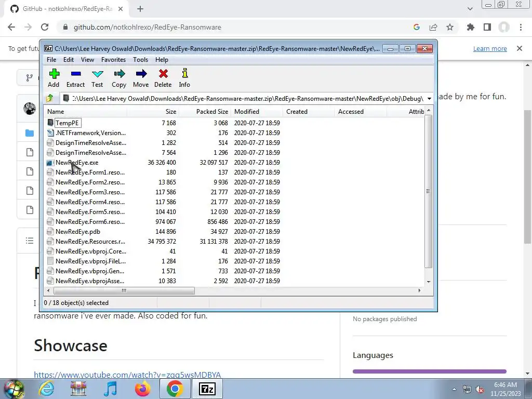Click the 7-Zip vertical scrollbar thumb
This screenshot has height=399, width=532.
pyautogui.click(x=429, y=191)
